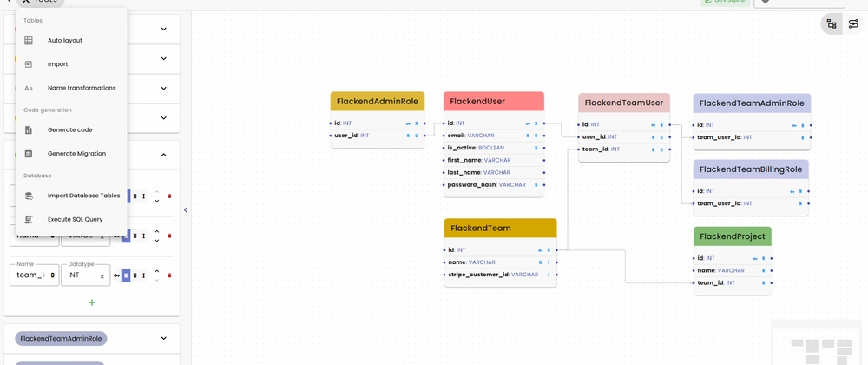Select FlackendTeam table header on canvas

click(501, 229)
